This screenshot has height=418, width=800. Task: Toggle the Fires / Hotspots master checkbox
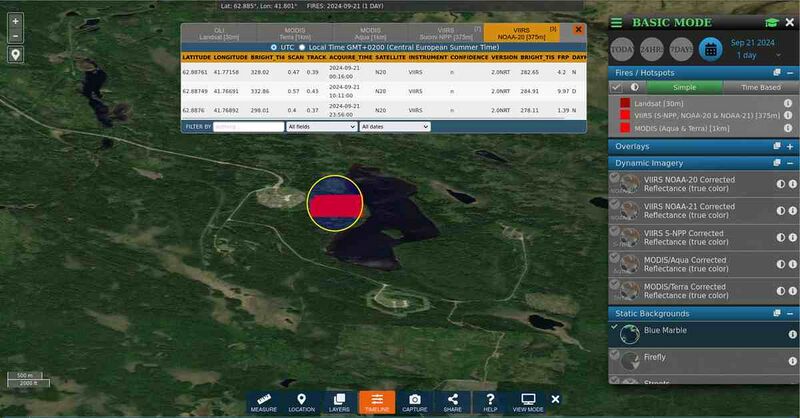(617, 87)
